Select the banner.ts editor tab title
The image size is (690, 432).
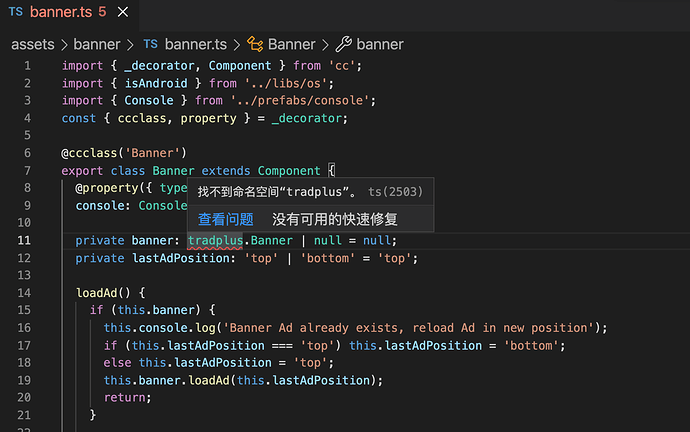click(58, 13)
